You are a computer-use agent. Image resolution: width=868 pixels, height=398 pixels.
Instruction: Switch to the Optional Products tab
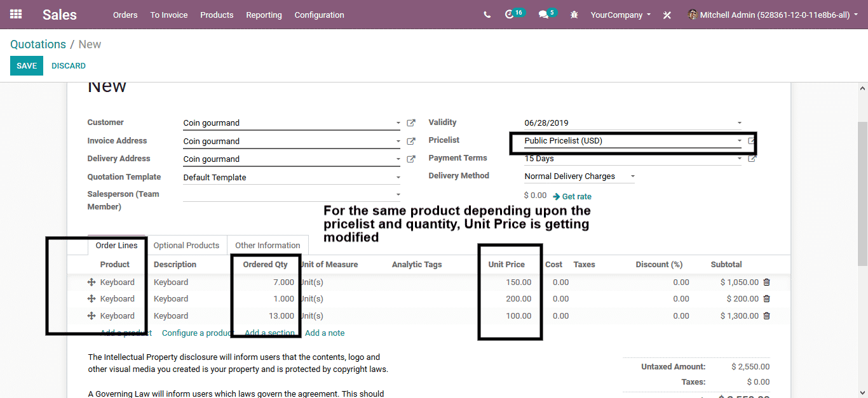[186, 246]
